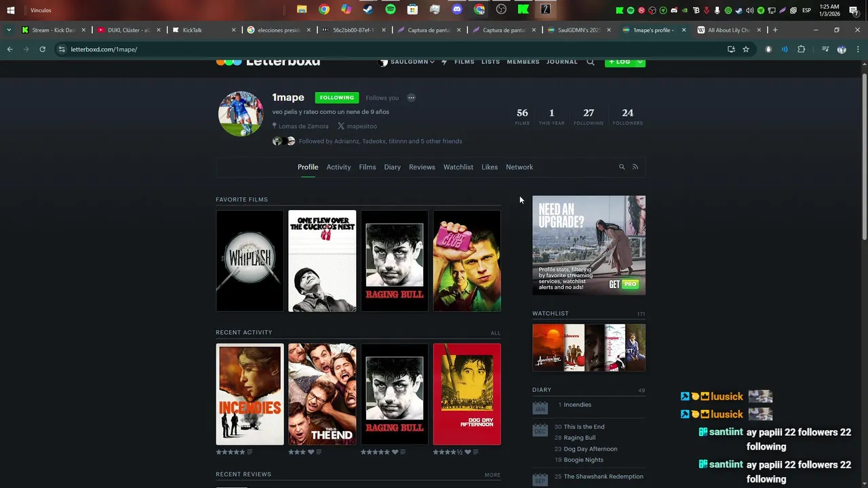Open the Activity profile tab
Image resolution: width=868 pixels, height=488 pixels.
coord(338,167)
